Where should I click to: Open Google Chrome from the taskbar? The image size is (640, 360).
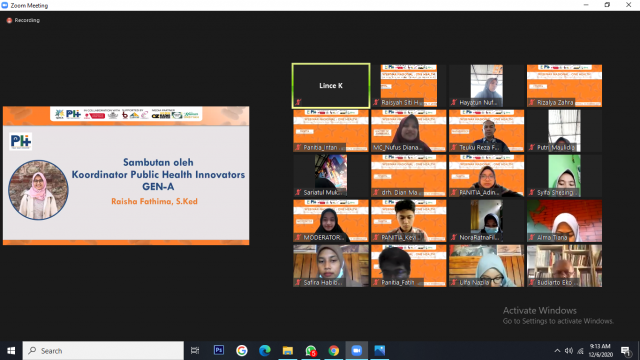click(333, 350)
